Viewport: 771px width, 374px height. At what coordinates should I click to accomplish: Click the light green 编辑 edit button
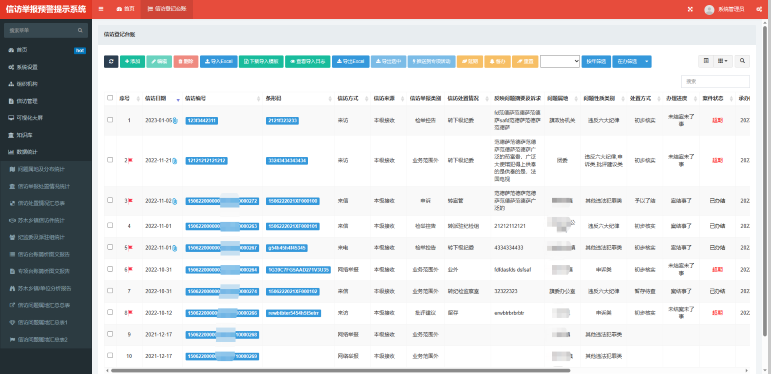click(159, 61)
